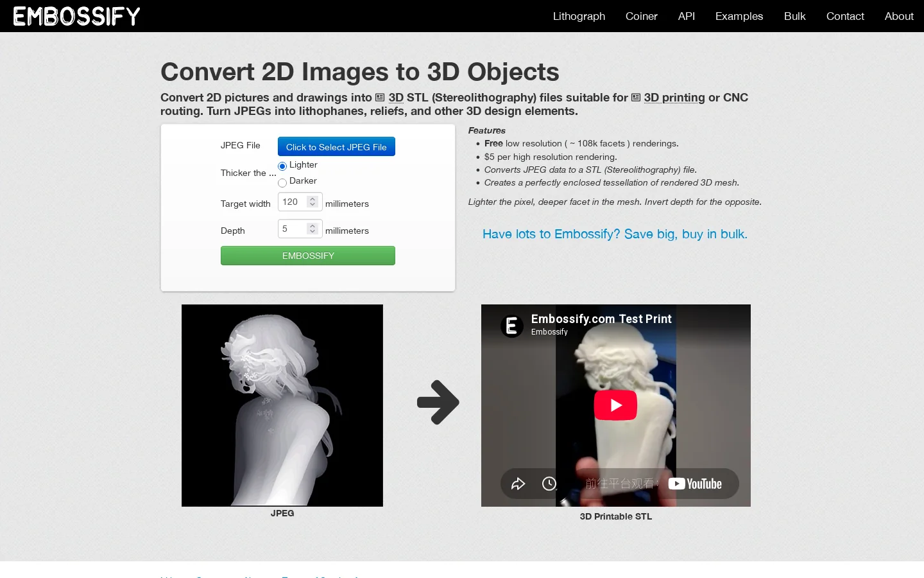The height and width of the screenshot is (578, 924).
Task: Focus the Depth input field
Action: click(x=300, y=229)
